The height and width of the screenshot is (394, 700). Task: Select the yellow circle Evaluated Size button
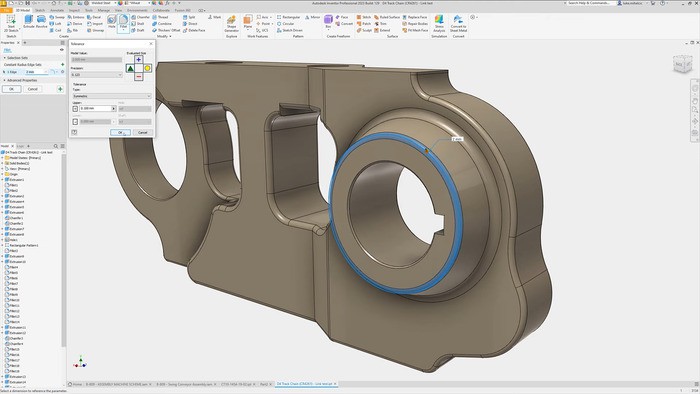[147, 68]
